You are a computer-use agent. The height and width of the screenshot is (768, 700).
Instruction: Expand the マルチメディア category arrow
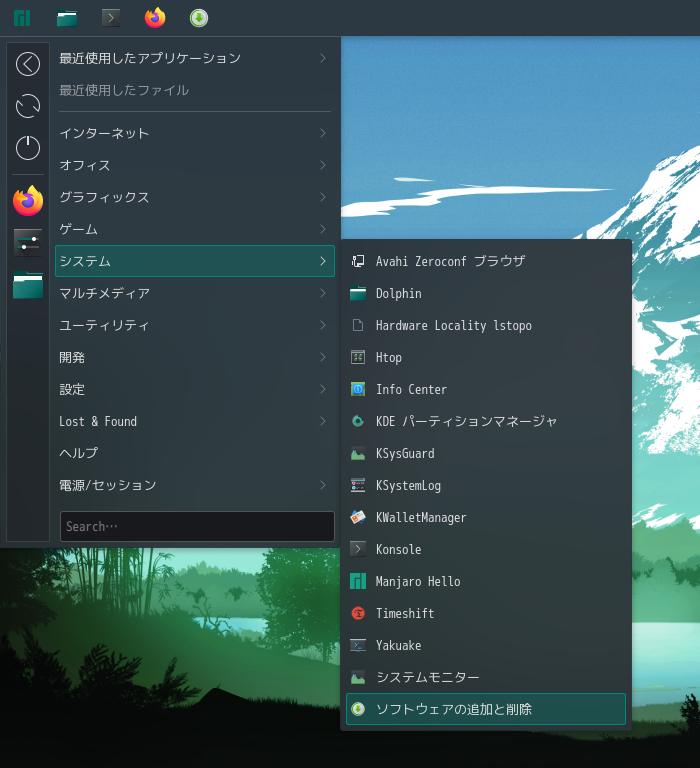[x=323, y=293]
